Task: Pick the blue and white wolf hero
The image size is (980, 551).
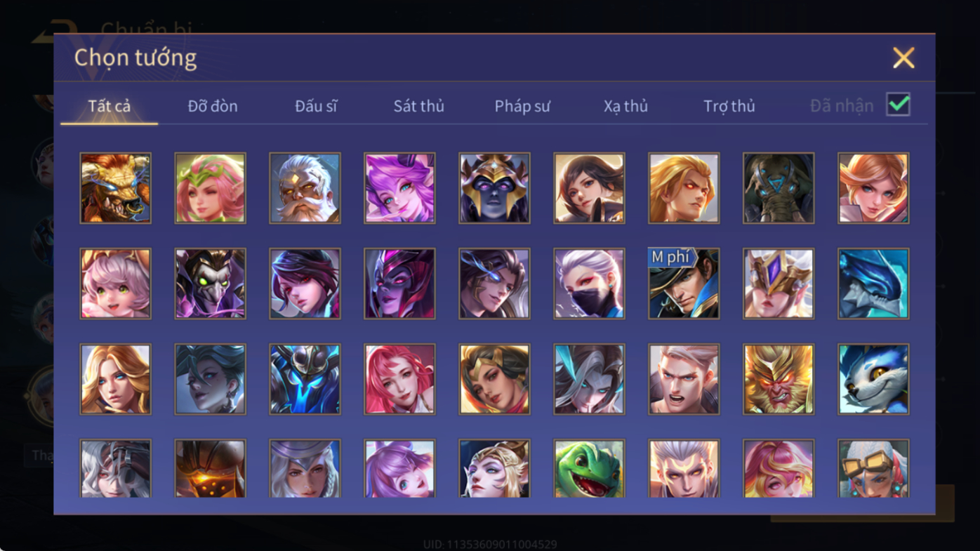Action: click(873, 379)
